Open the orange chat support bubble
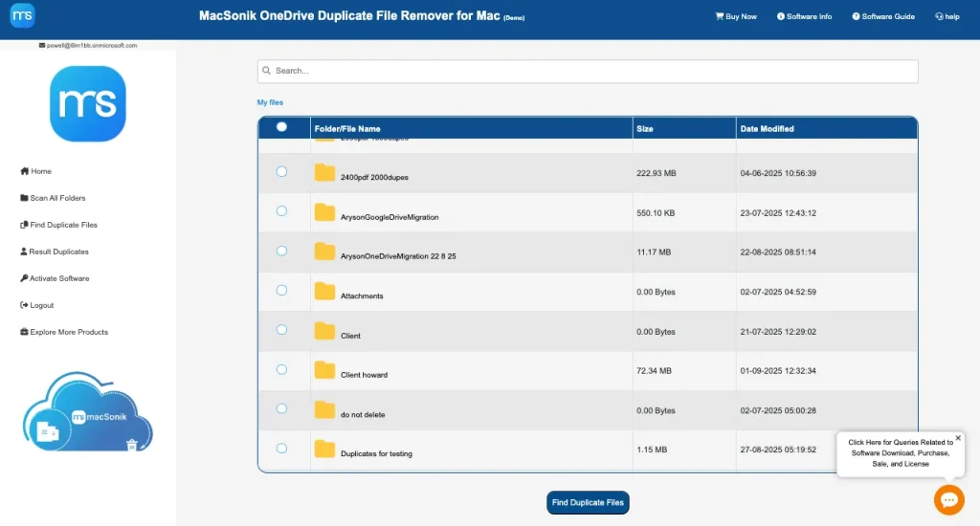Viewport: 980px width, 526px height. pos(948,498)
